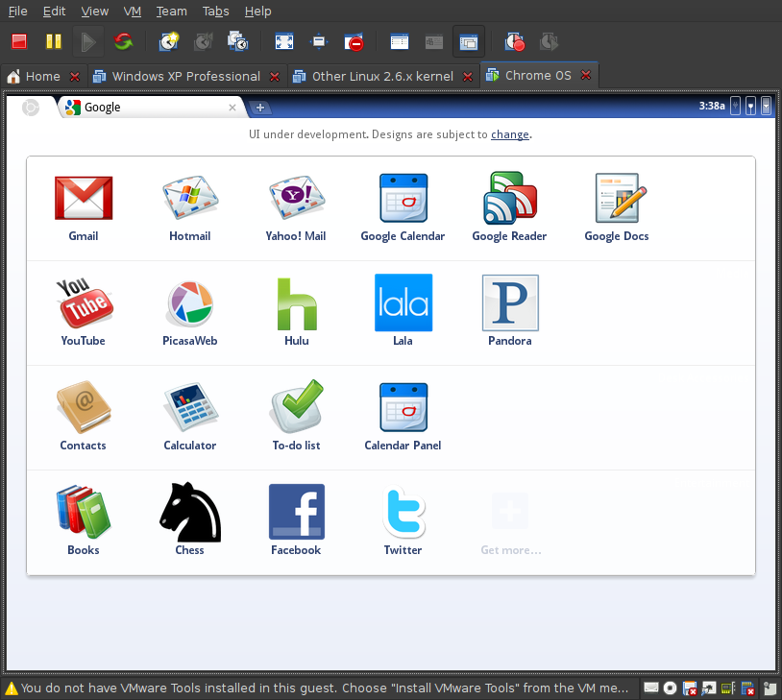Open the VM menu
782x700 pixels.
132,11
